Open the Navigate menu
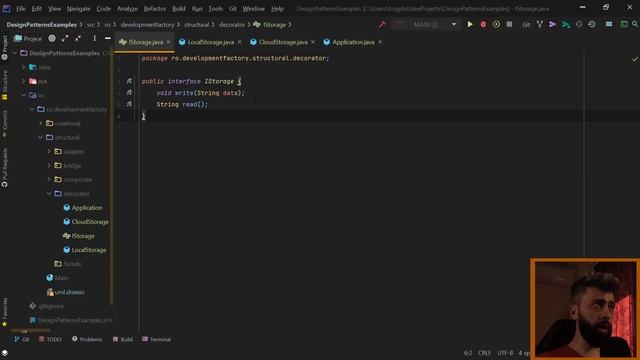 click(78, 9)
